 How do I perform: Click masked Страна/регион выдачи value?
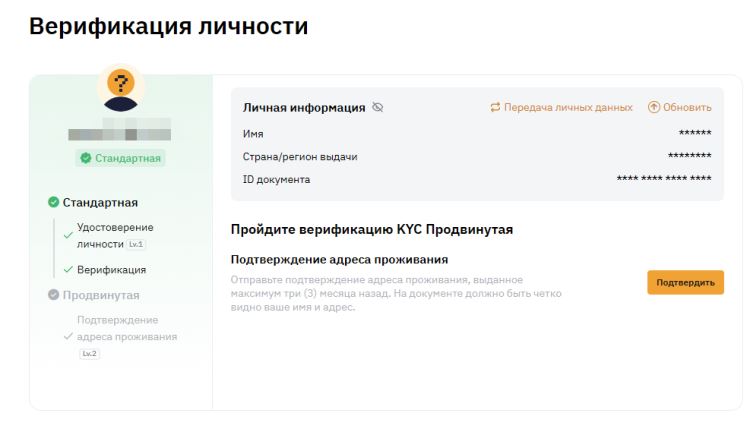point(689,157)
